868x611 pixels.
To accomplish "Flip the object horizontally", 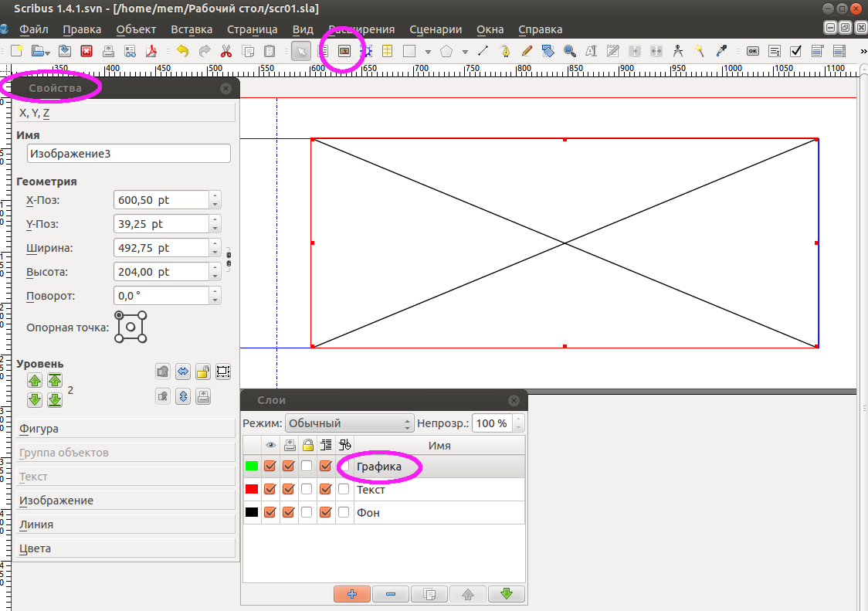I will (183, 372).
